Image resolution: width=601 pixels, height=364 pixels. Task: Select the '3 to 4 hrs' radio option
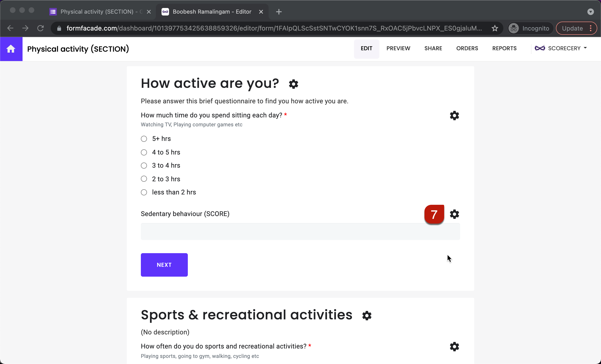(x=144, y=165)
